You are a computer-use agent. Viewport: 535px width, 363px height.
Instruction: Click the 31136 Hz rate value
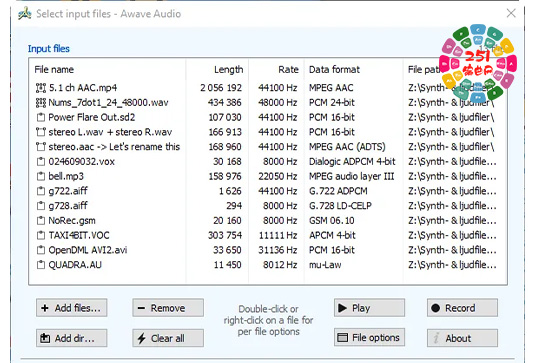pos(278,250)
